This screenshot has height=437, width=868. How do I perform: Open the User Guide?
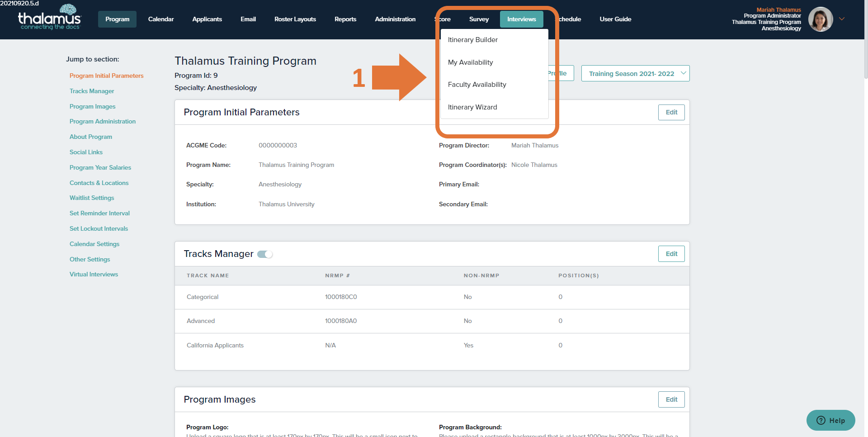[x=615, y=19]
